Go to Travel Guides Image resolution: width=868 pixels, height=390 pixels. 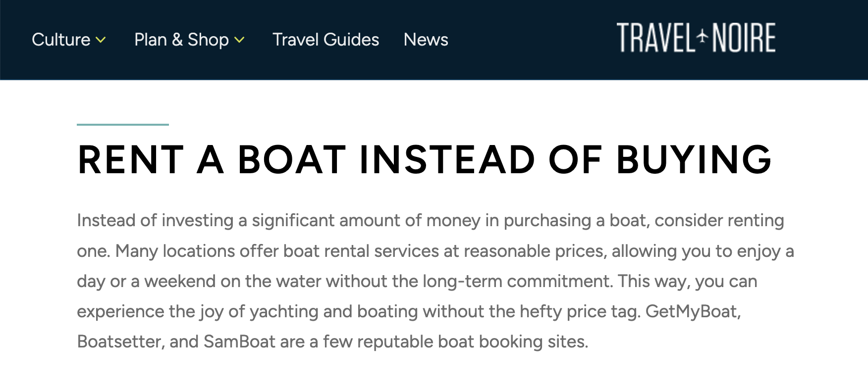point(325,40)
